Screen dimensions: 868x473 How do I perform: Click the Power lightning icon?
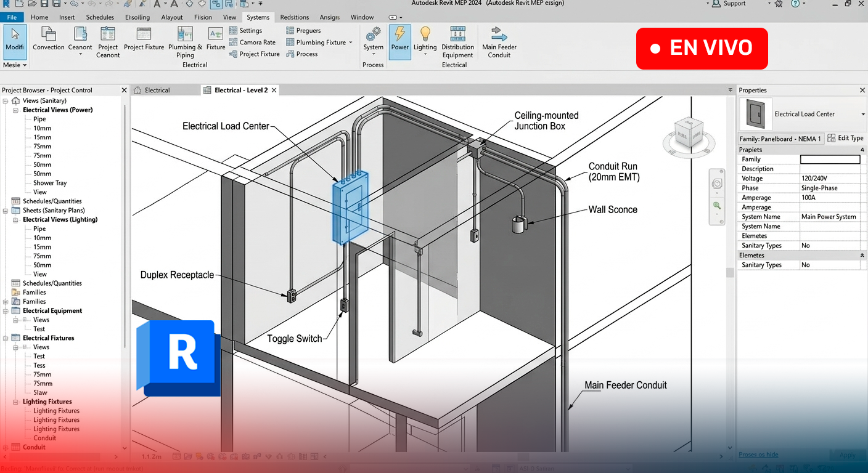point(400,41)
